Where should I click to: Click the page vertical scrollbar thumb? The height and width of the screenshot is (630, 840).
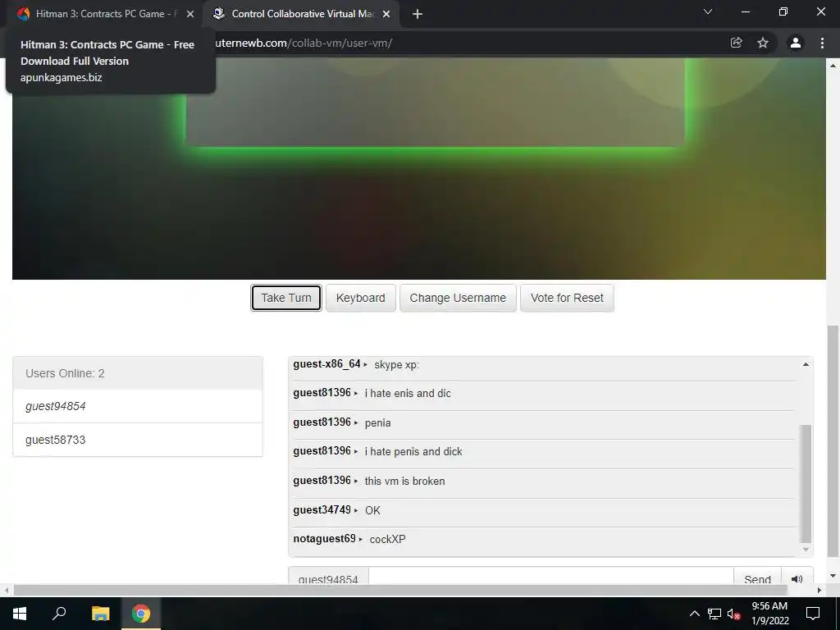tap(833, 442)
